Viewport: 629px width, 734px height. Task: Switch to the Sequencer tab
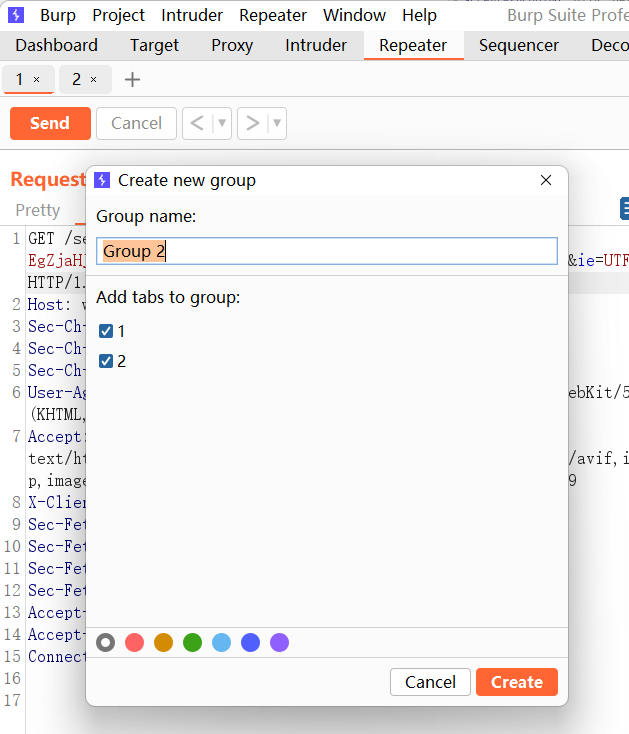pos(519,45)
